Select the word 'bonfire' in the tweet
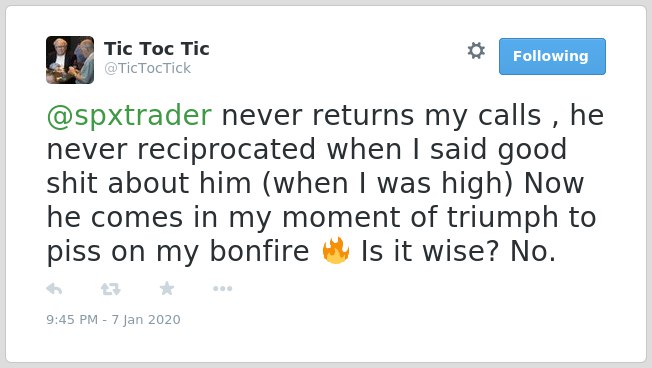Viewport: 652px width, 368px height. click(x=259, y=251)
